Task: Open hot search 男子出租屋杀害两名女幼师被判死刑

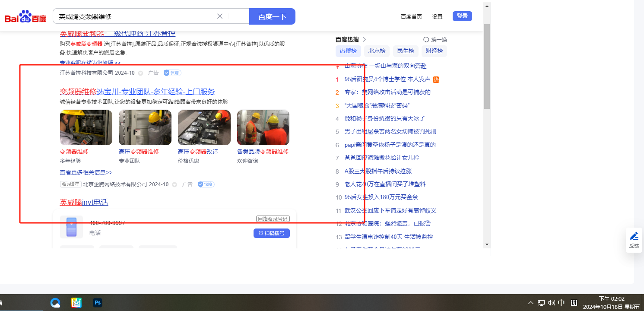Action: tap(390, 131)
